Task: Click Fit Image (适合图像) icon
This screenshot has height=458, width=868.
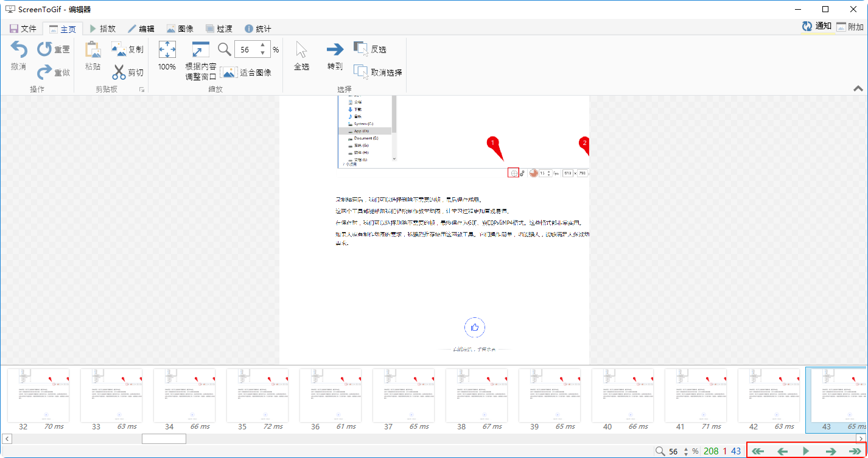Action: tap(229, 72)
